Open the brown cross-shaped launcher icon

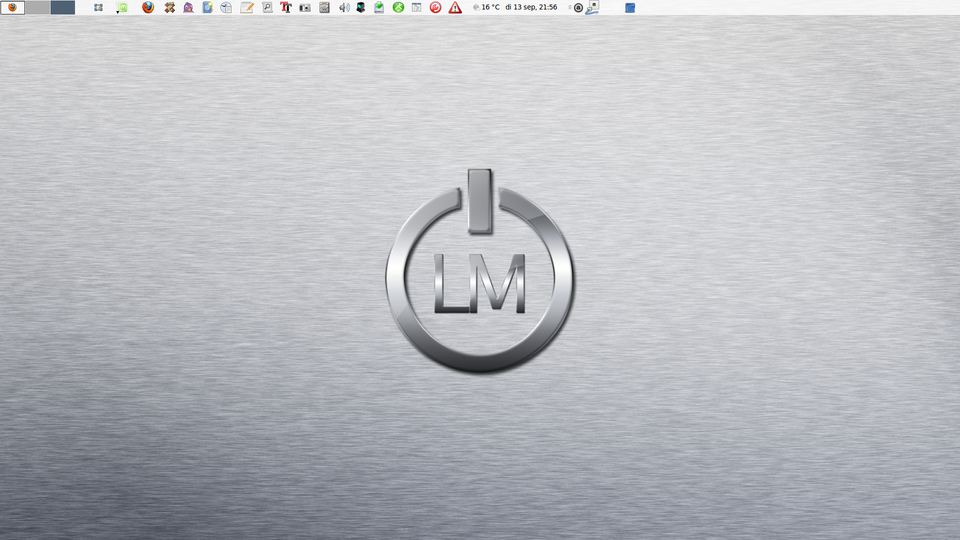[170, 7]
